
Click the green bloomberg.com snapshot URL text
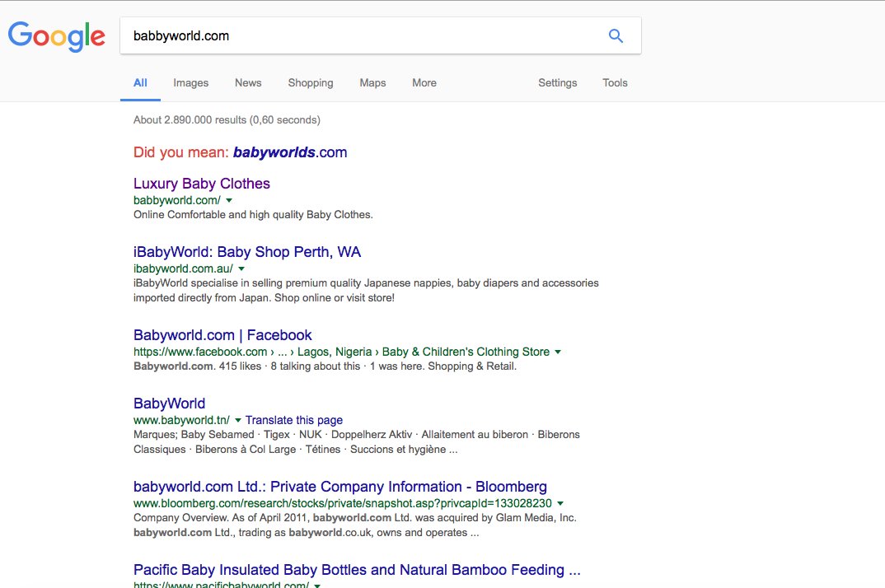pos(343,503)
